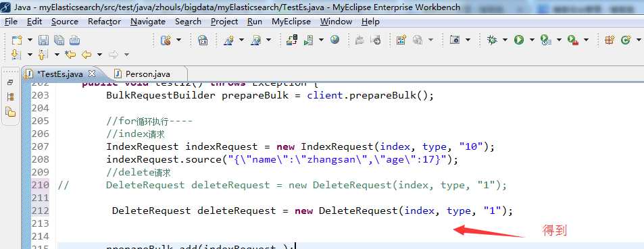Click '"10"' string on line 207

[470, 146]
